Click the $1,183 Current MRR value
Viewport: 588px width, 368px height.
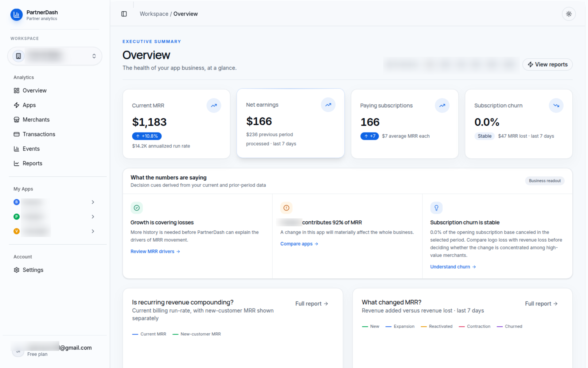point(149,122)
